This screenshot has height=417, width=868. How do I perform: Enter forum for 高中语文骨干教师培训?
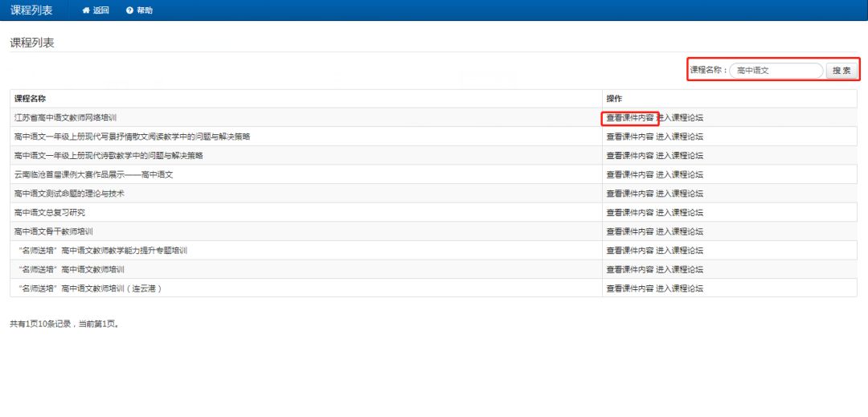tap(679, 231)
